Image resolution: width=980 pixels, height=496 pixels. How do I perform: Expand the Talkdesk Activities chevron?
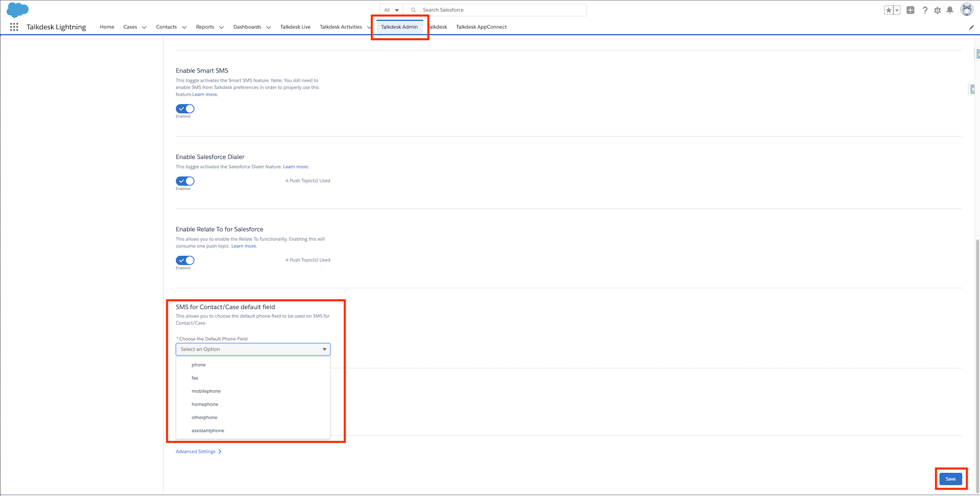pos(369,28)
